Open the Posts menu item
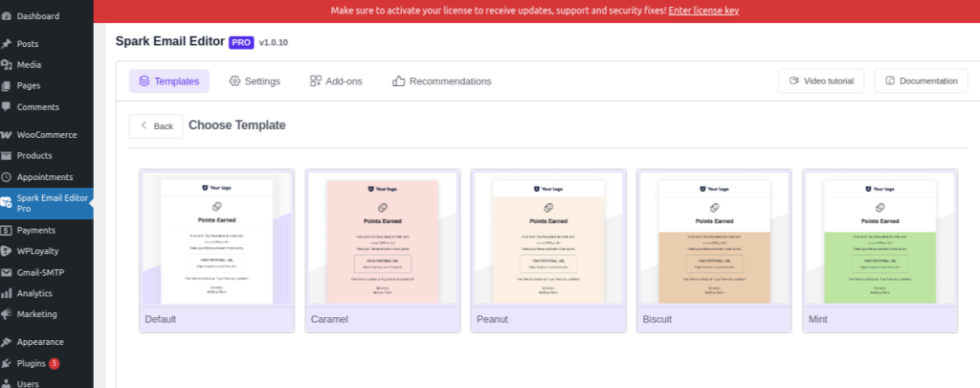 tap(28, 44)
